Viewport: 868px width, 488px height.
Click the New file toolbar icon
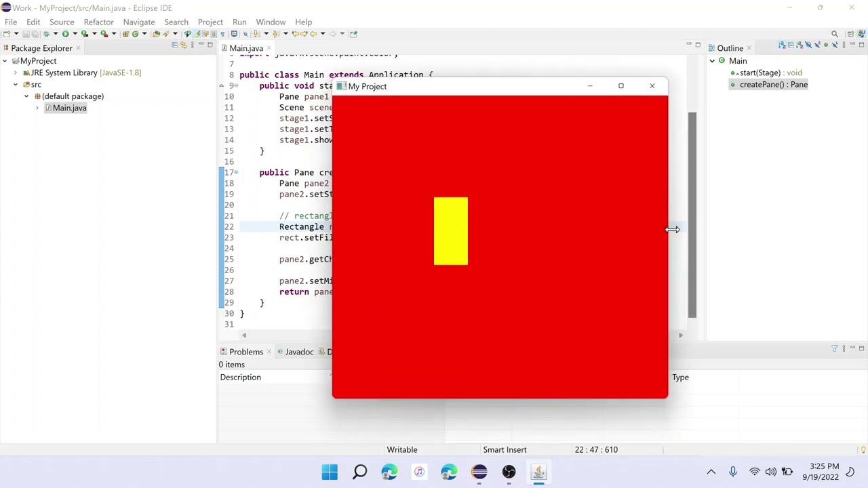[7, 33]
